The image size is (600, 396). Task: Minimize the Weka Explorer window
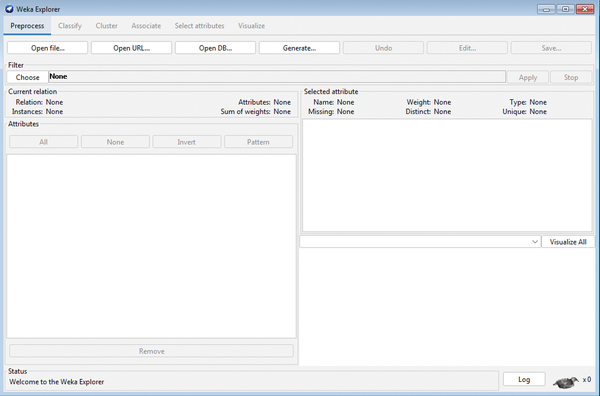(x=546, y=9)
